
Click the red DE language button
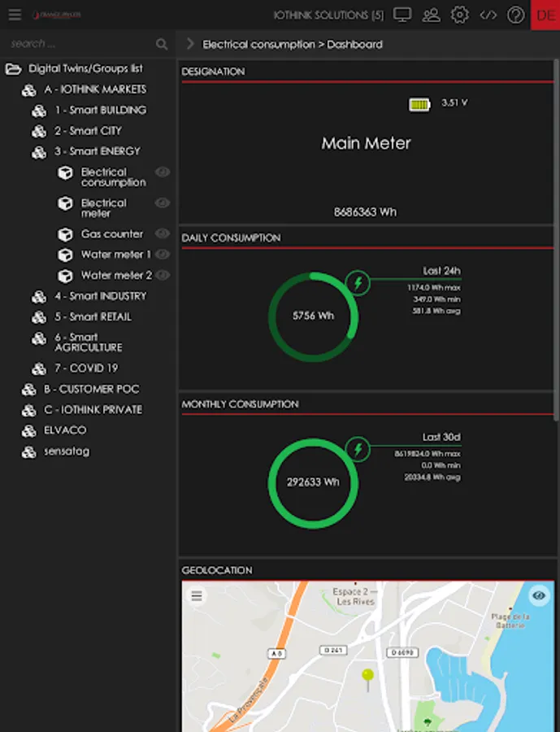545,15
